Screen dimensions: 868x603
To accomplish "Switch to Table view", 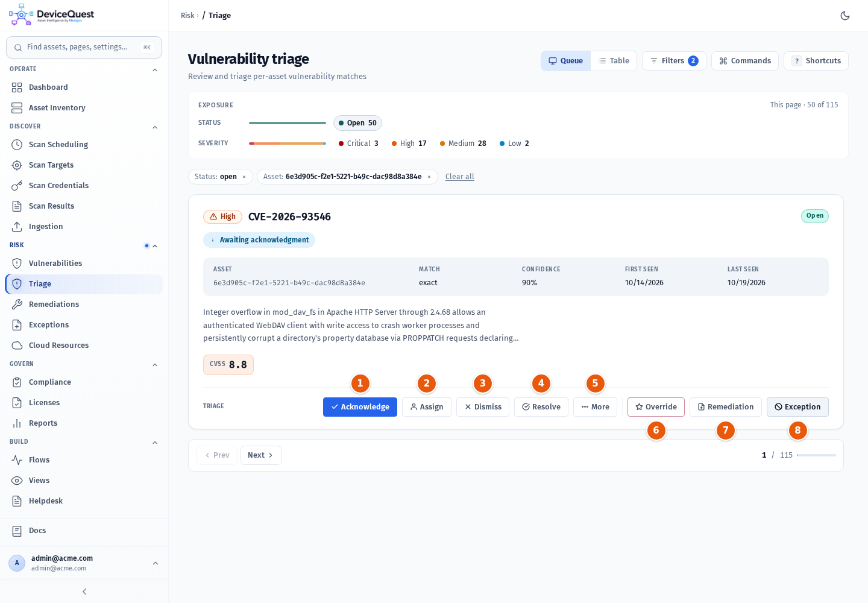I will tap(614, 61).
